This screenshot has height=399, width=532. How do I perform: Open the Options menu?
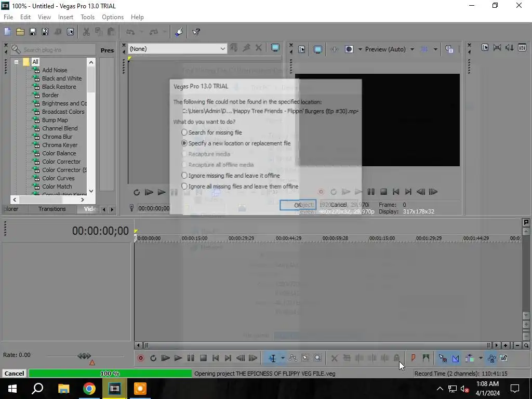113,17
